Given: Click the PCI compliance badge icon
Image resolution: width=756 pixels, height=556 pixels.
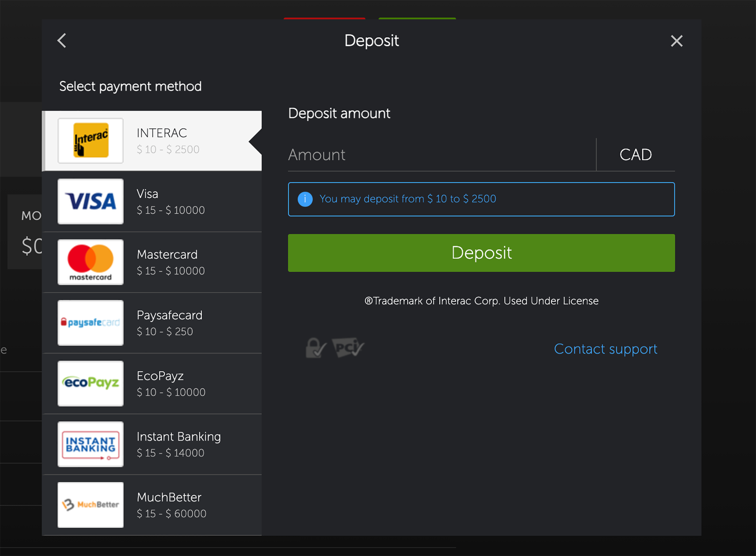Looking at the screenshot, I should point(348,347).
